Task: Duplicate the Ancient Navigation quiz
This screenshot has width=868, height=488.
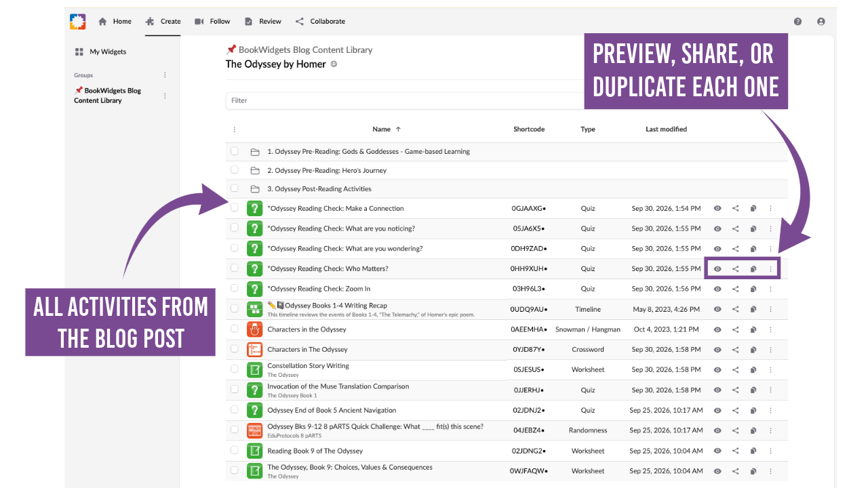Action: click(x=753, y=411)
